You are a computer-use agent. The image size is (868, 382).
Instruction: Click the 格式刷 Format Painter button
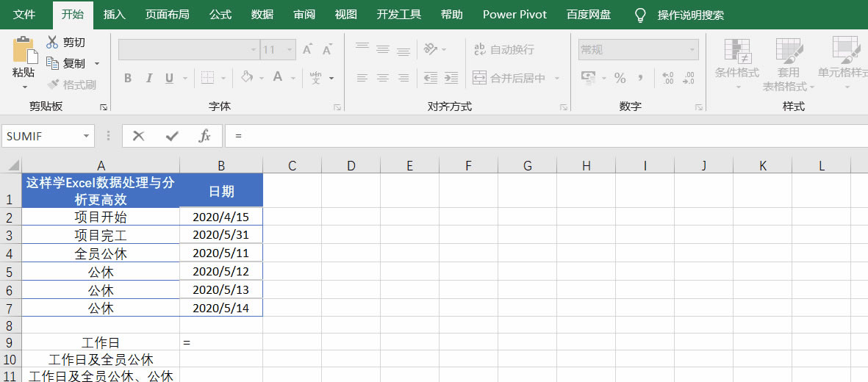click(72, 85)
